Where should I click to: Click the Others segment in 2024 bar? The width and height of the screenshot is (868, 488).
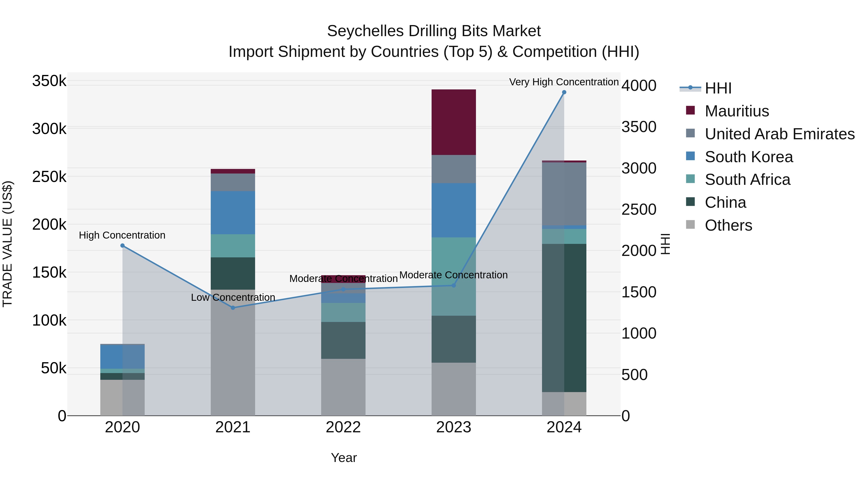[564, 404]
